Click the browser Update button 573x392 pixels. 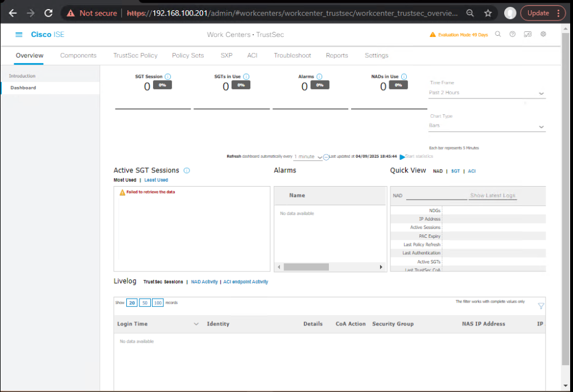coord(538,13)
